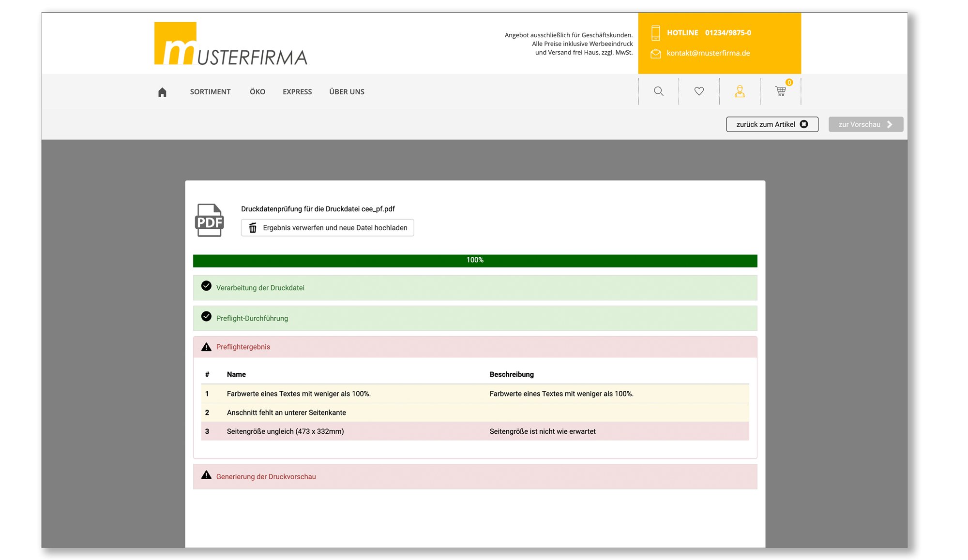Select row 1 Farbwerte eines Textes name
This screenshot has width=968, height=560.
299,394
